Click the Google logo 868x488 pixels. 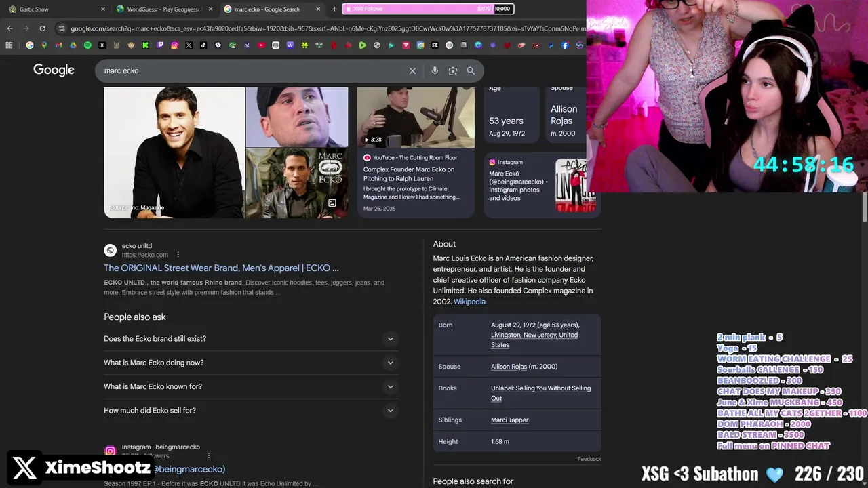tap(54, 70)
